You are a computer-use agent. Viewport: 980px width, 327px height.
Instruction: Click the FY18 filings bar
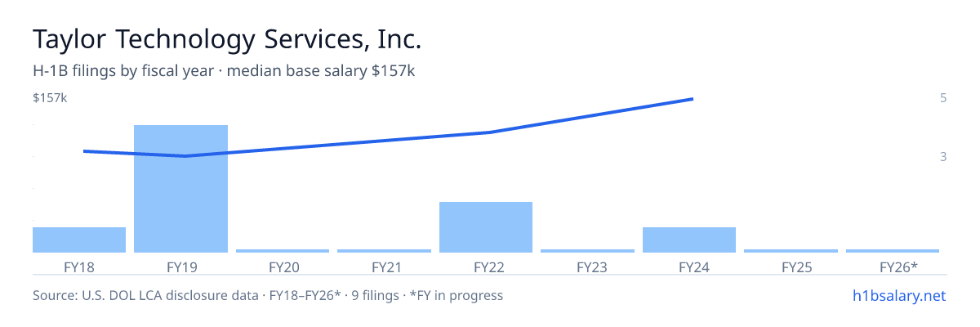point(79,240)
